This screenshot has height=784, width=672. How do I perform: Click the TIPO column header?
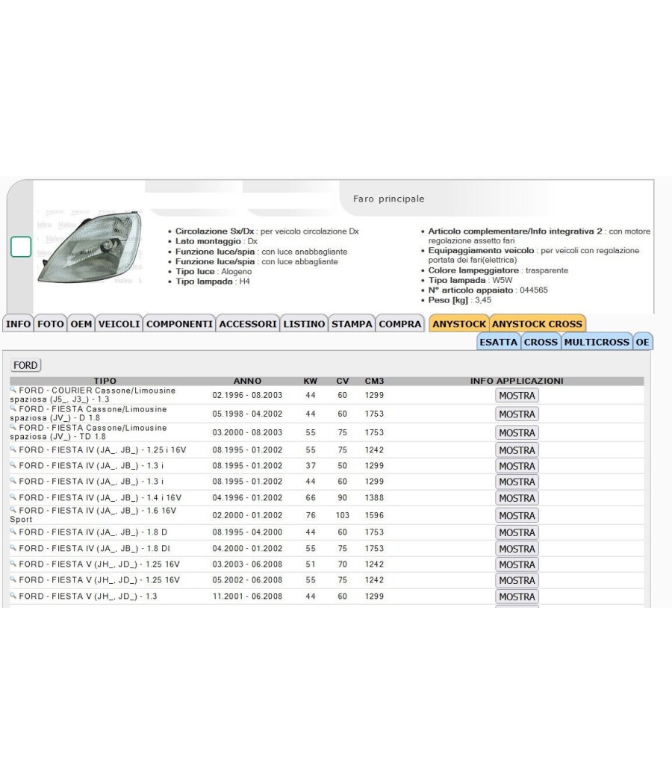[105, 381]
